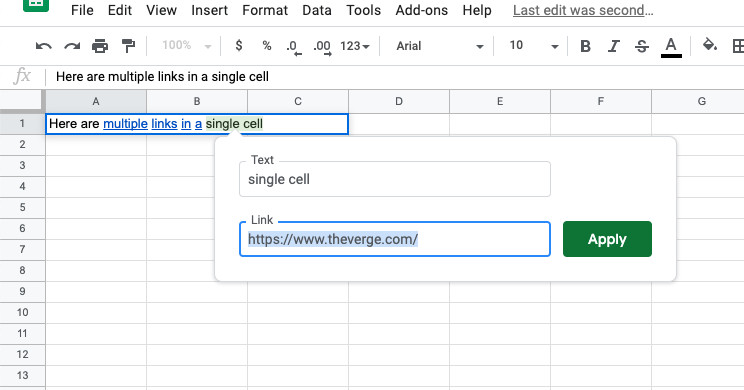The image size is (744, 390).
Task: Open the Tools menu
Action: 363,10
